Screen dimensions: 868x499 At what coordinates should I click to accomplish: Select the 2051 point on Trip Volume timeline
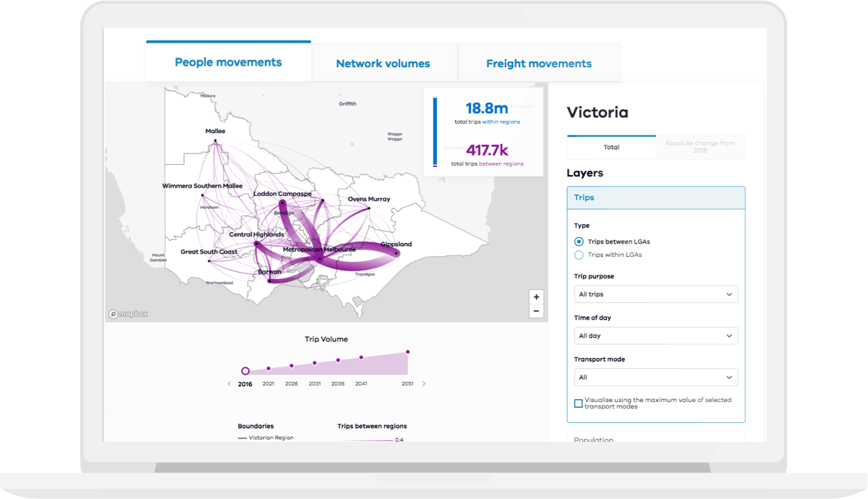click(408, 352)
